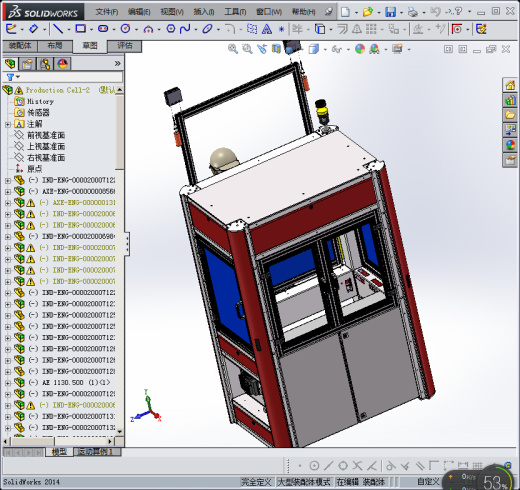
Task: Select the Point sketch tool
Action: [281, 29]
